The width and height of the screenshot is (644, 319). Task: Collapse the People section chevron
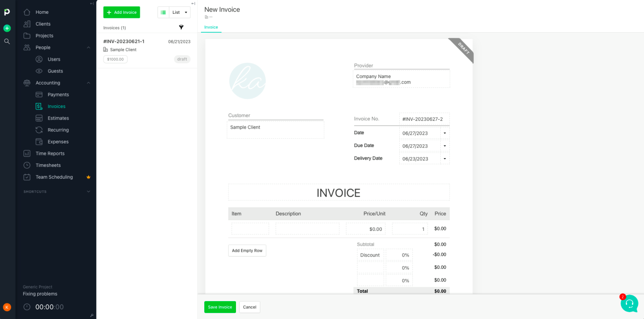(89, 47)
